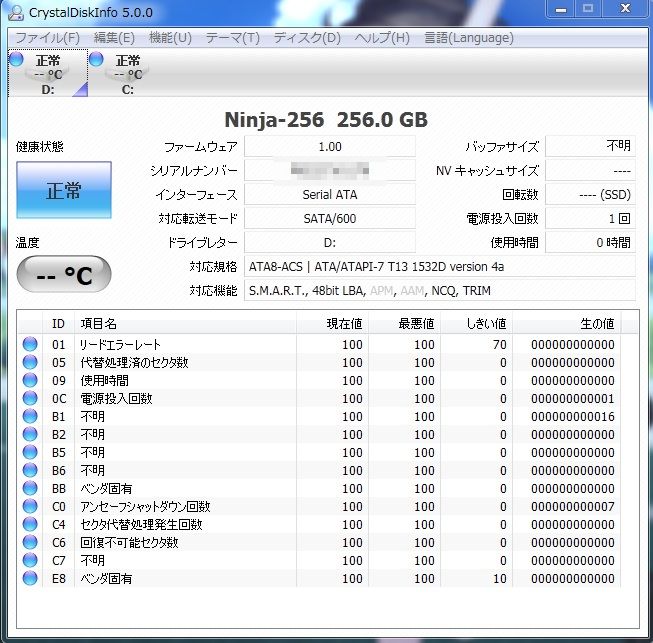Click raw value 000000000007 in row C0
653x643 pixels.
573,506
